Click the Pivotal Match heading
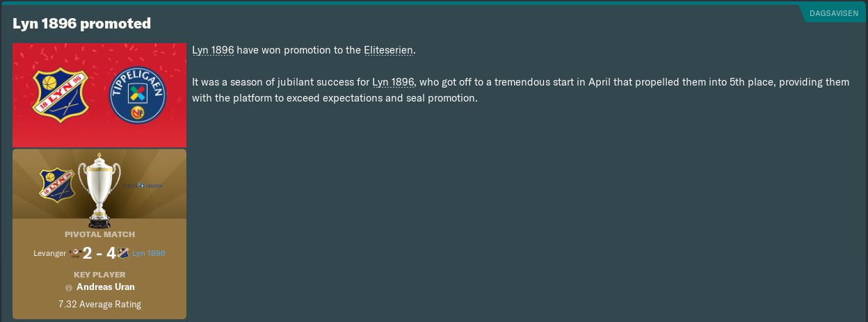Image resolution: width=868 pixels, height=322 pixels. pyautogui.click(x=99, y=234)
